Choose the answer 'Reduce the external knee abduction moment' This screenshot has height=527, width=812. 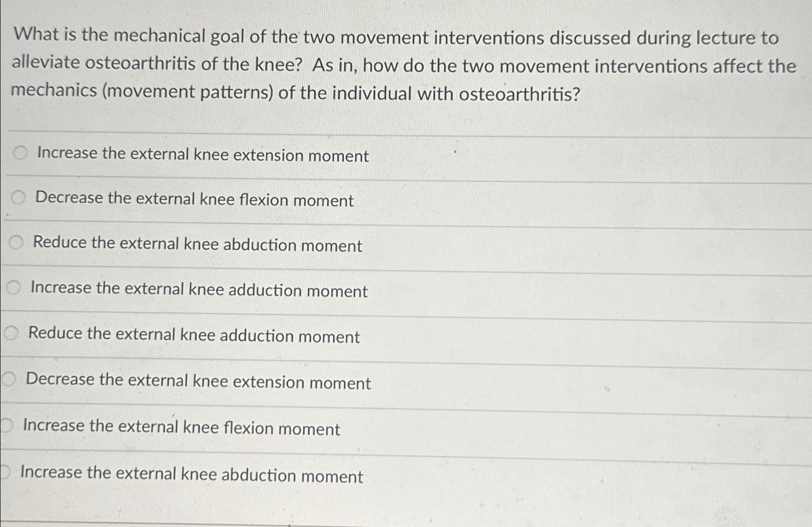point(197,244)
